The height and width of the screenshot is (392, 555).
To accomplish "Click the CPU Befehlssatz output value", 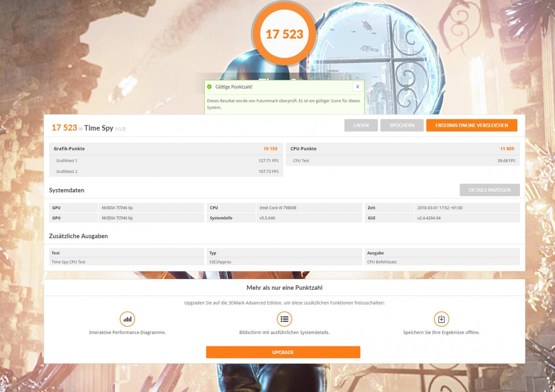I will tap(382, 262).
